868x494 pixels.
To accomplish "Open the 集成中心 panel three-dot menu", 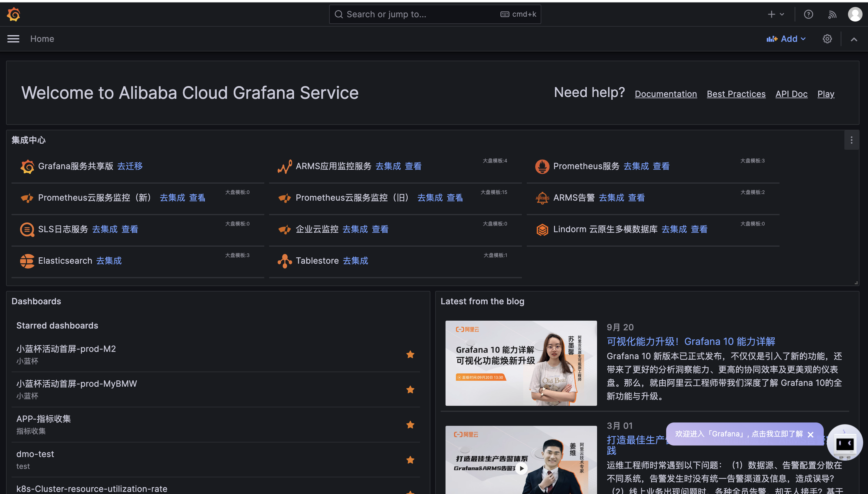I will point(851,140).
